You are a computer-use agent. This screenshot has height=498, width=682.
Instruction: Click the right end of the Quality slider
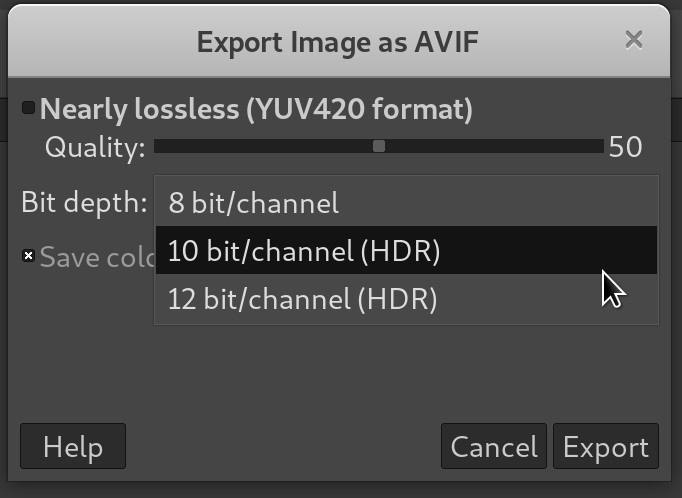point(601,147)
